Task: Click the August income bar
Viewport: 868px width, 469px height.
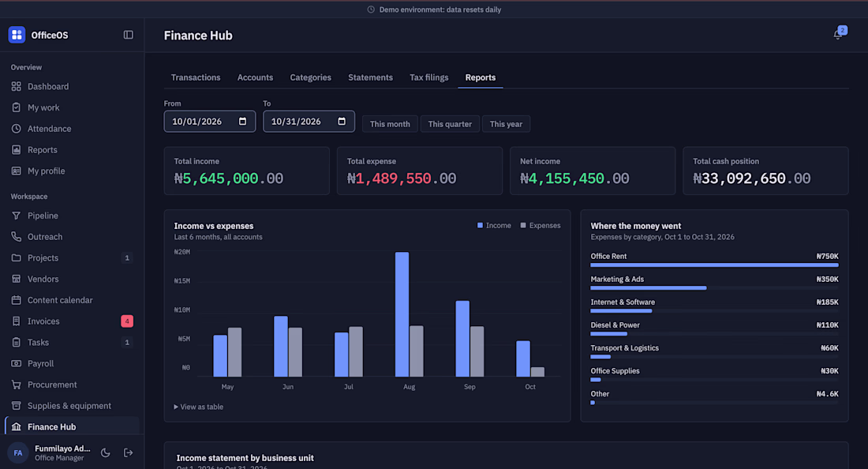Action: pos(402,314)
